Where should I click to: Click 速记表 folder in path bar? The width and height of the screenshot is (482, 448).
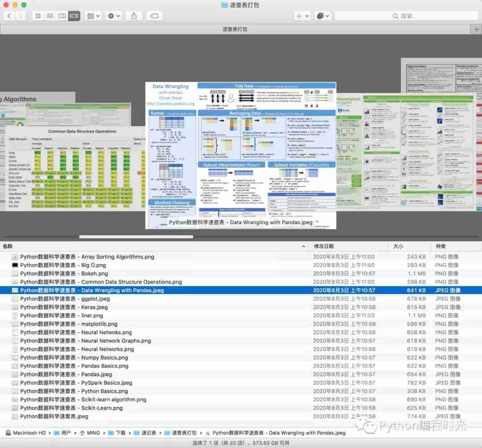coord(145,433)
